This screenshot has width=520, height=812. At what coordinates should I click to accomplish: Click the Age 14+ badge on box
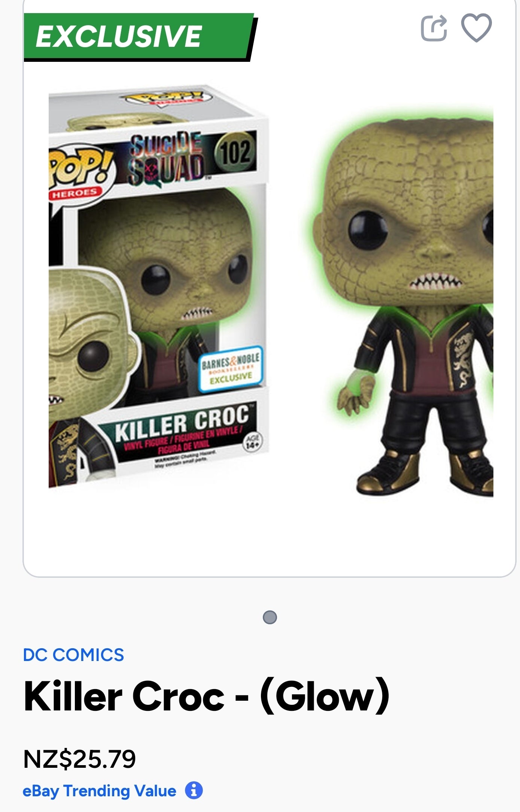253,442
